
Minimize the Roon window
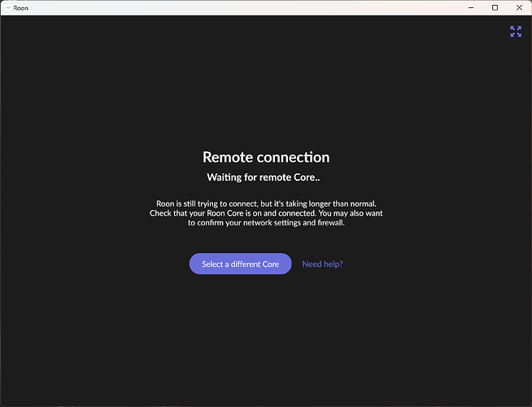point(471,8)
